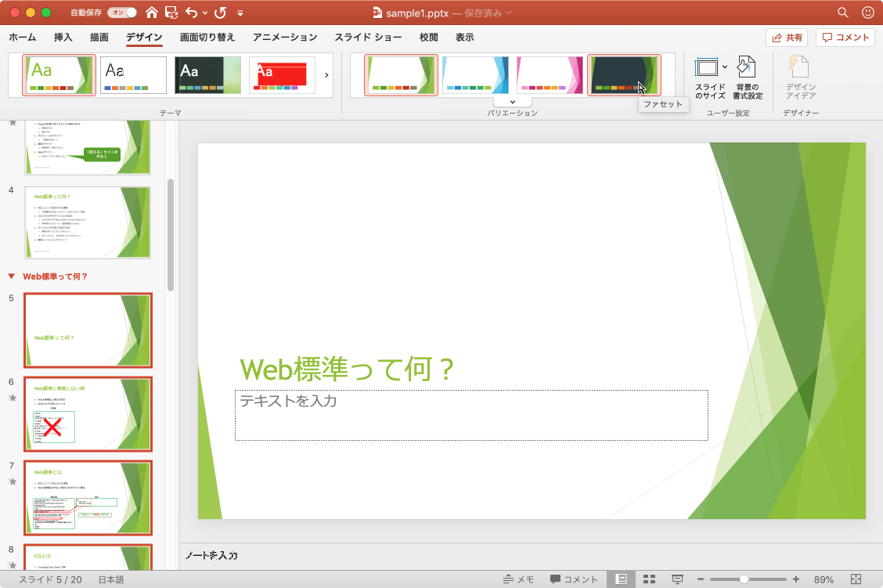
Task: Click the 'テキストを入力' text placeholder
Action: tap(471, 415)
